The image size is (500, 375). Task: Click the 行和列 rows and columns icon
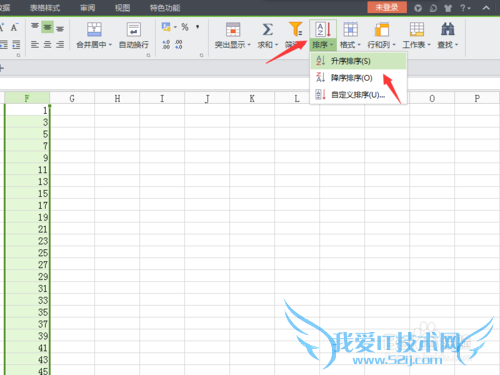[x=382, y=29]
